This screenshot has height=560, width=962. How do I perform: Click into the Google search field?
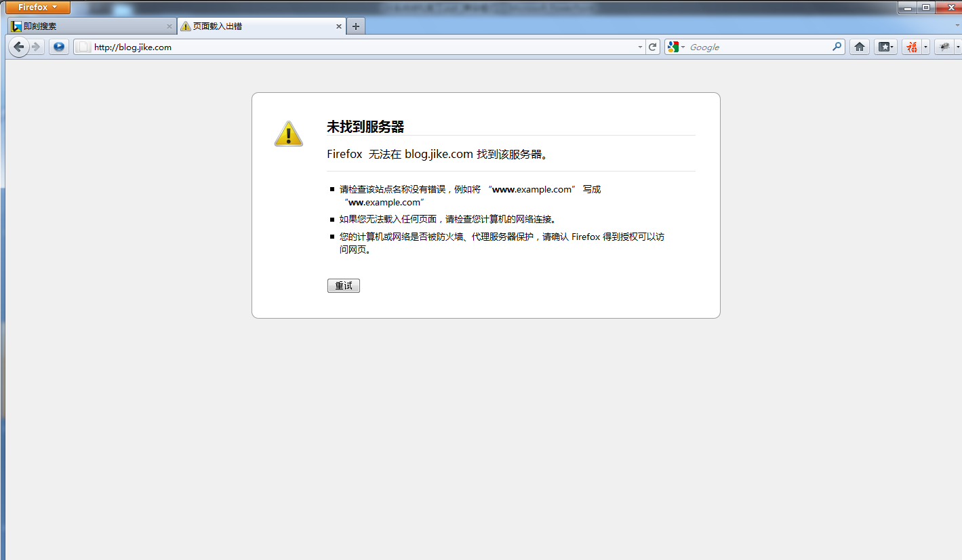(x=759, y=47)
